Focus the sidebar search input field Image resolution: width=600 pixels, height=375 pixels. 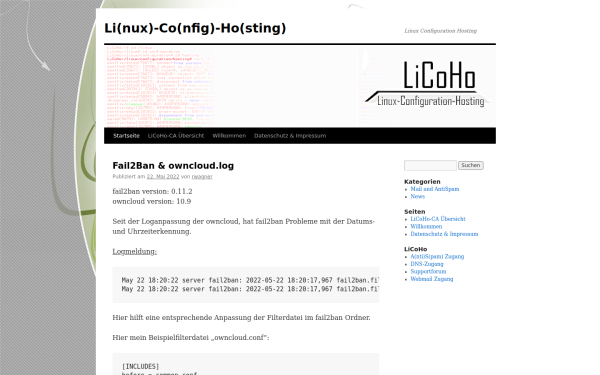click(430, 165)
